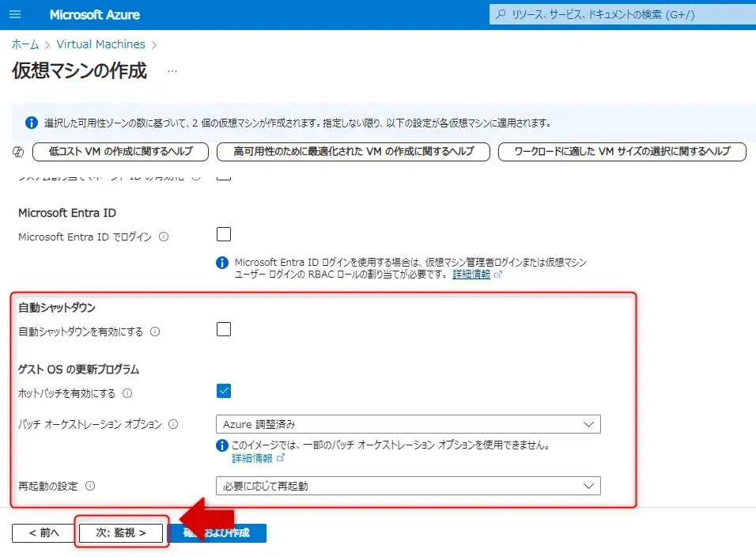Image resolution: width=756 pixels, height=557 pixels.
Task: Uncheck the ホットパッチを有効にする checkbox
Action: [224, 391]
